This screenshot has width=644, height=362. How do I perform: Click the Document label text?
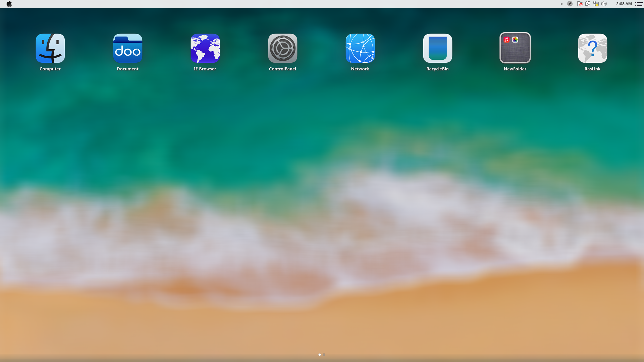click(127, 69)
